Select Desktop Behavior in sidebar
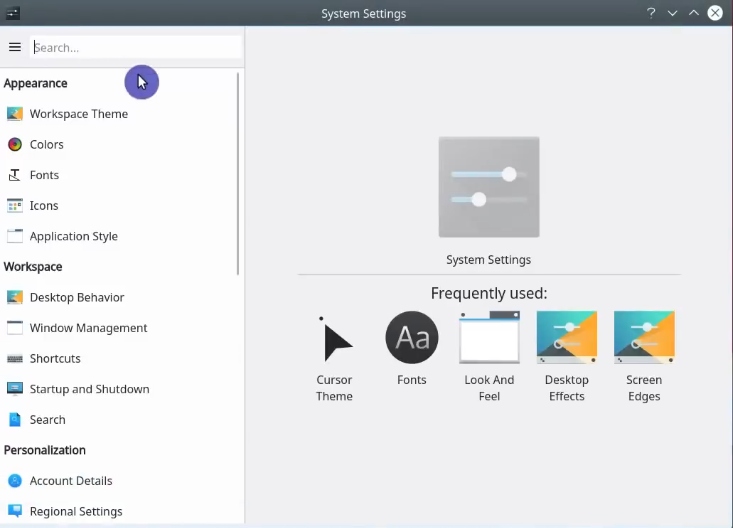733x528 pixels. [x=76, y=298]
